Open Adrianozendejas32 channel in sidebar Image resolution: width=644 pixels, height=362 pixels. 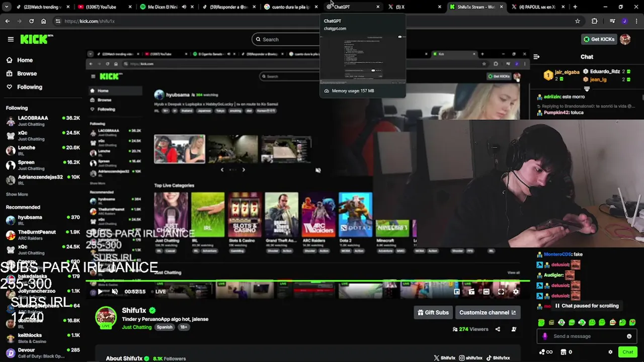(x=43, y=179)
